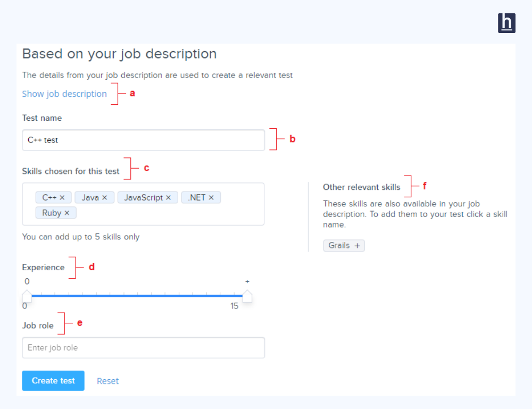The height and width of the screenshot is (409, 532).
Task: Select the 'Test name' label
Action: [x=41, y=118]
